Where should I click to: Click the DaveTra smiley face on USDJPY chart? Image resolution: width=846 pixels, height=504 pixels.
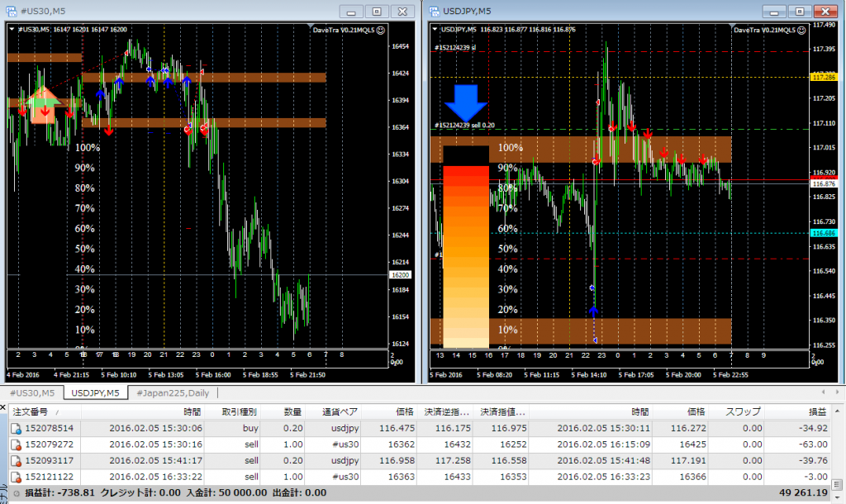[801, 29]
